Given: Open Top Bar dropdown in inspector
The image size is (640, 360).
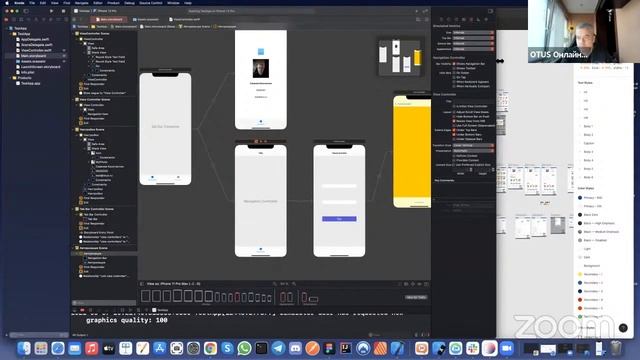Looking at the screenshot, I should tap(473, 38).
